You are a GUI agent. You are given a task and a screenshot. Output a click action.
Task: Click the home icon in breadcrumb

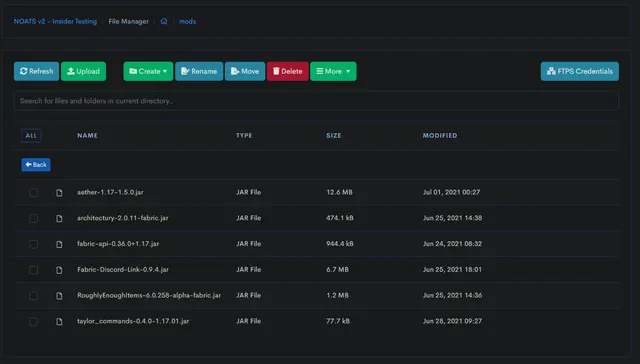164,21
